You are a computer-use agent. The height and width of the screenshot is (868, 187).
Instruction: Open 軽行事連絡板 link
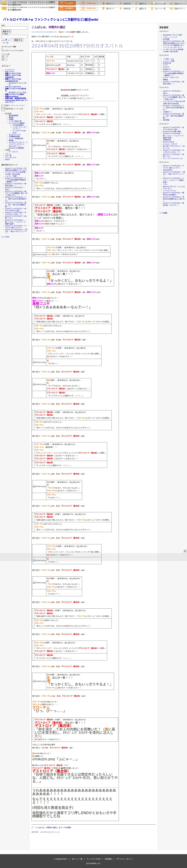click(14, 115)
